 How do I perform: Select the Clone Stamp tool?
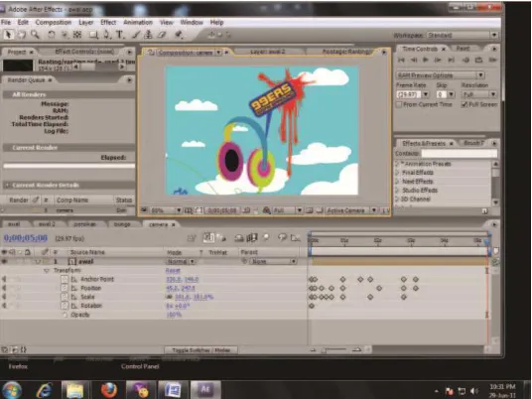tap(148, 35)
